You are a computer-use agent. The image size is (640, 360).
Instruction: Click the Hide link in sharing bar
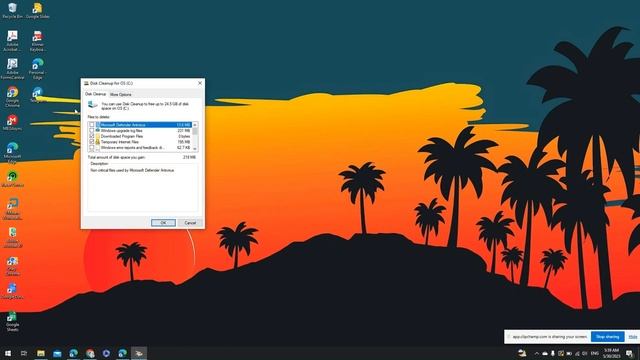click(x=633, y=337)
